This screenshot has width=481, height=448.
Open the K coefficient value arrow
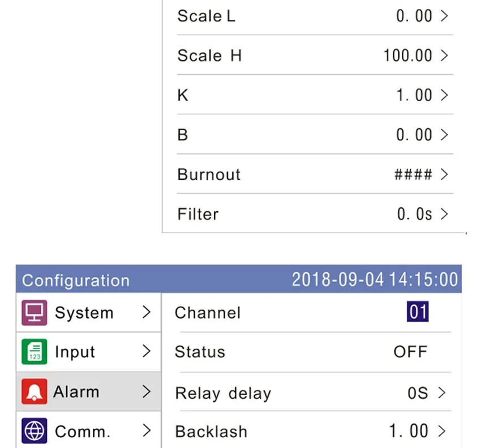coord(444,95)
